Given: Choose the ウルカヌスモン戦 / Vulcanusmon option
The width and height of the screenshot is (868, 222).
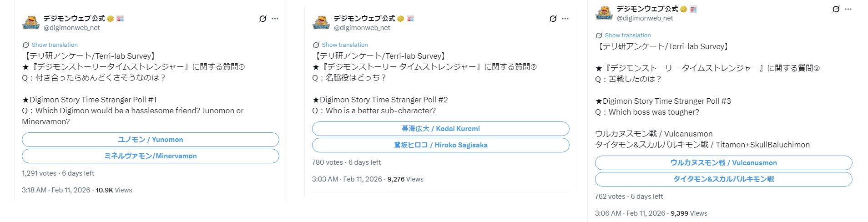Looking at the screenshot, I should (723, 163).
